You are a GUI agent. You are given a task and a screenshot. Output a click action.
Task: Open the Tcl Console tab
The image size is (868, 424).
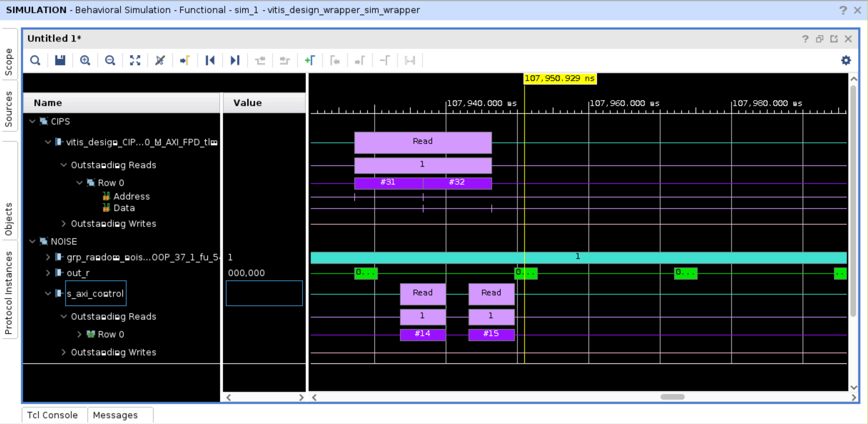click(52, 415)
